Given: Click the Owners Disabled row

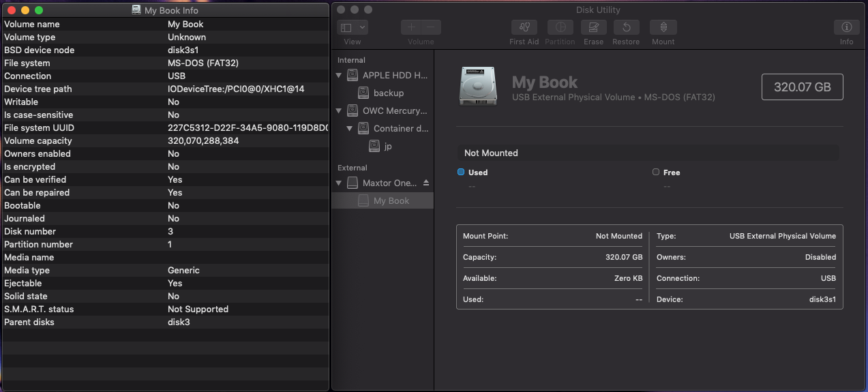Looking at the screenshot, I should (x=746, y=257).
